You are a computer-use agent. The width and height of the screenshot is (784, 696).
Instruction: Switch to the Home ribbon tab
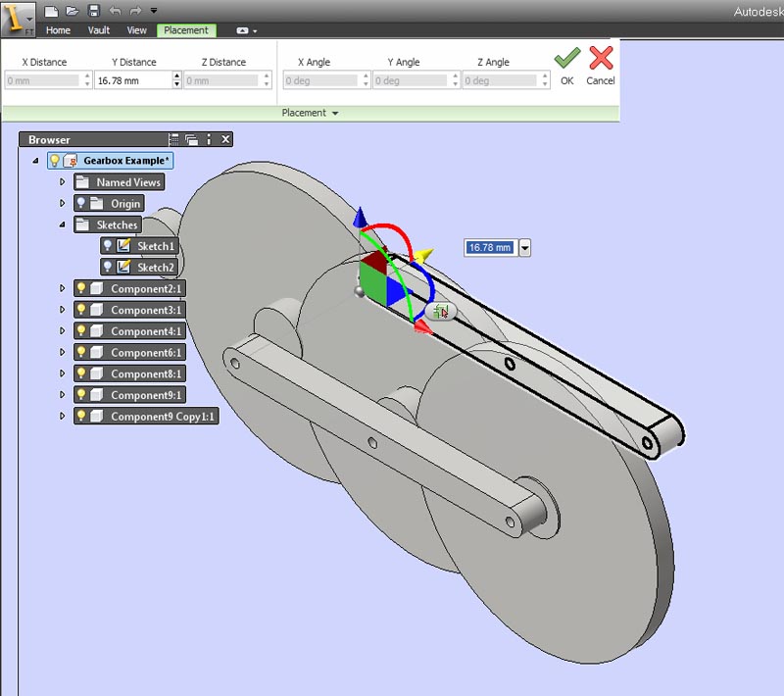point(58,30)
